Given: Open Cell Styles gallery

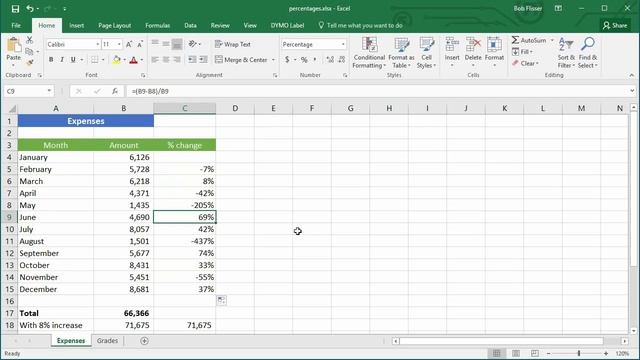Looking at the screenshot, I should 427,53.
